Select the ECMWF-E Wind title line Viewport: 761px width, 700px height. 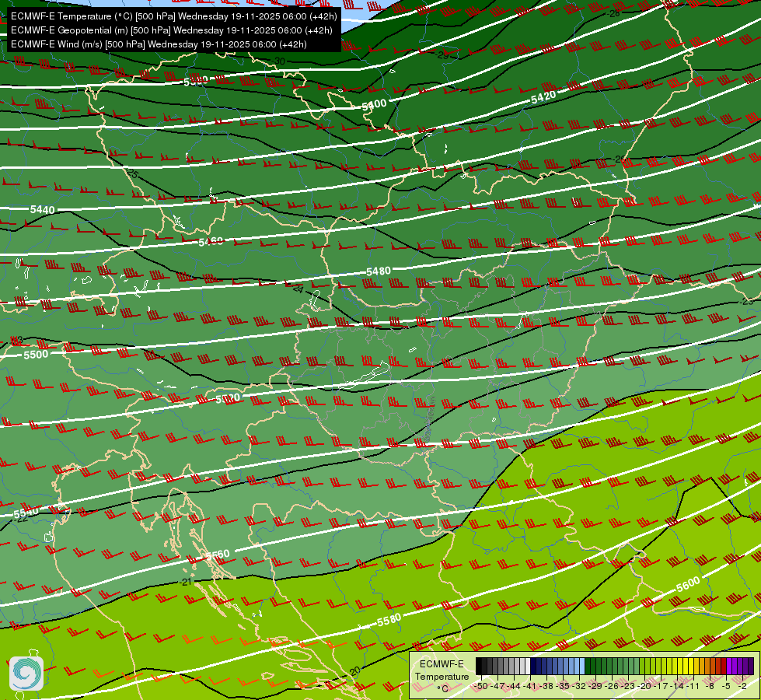click(159, 44)
